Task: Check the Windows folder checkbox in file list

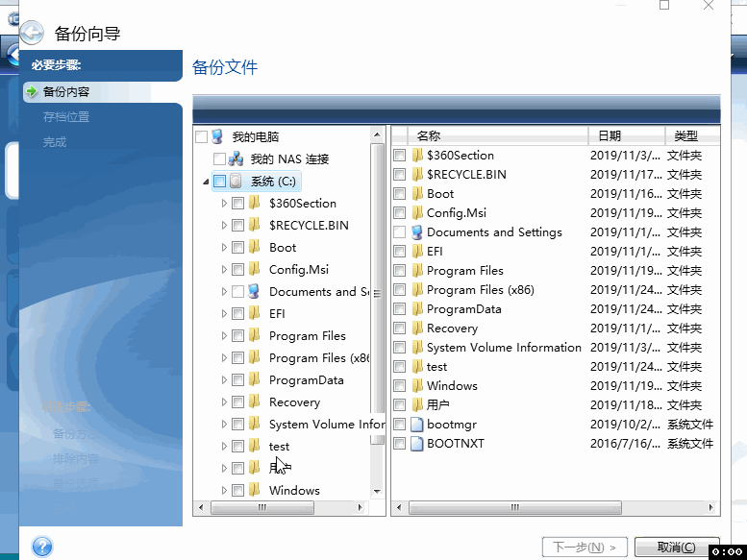Action: click(x=400, y=386)
